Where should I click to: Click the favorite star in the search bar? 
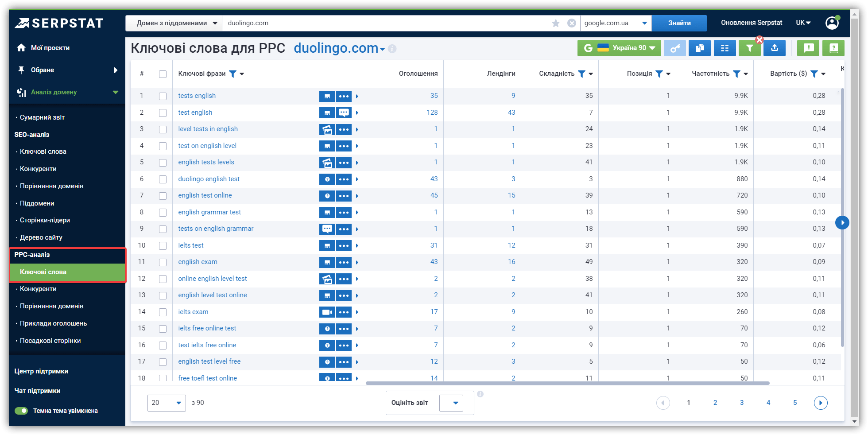[x=556, y=23]
